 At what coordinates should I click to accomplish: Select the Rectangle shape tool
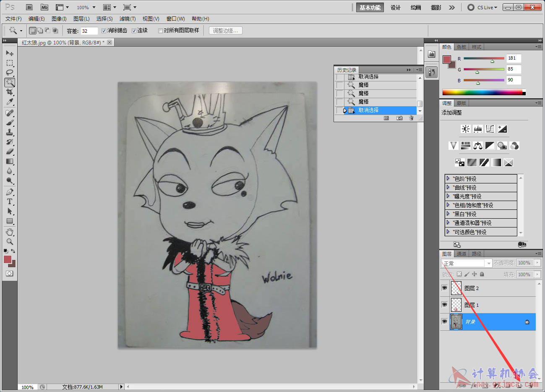click(x=10, y=221)
